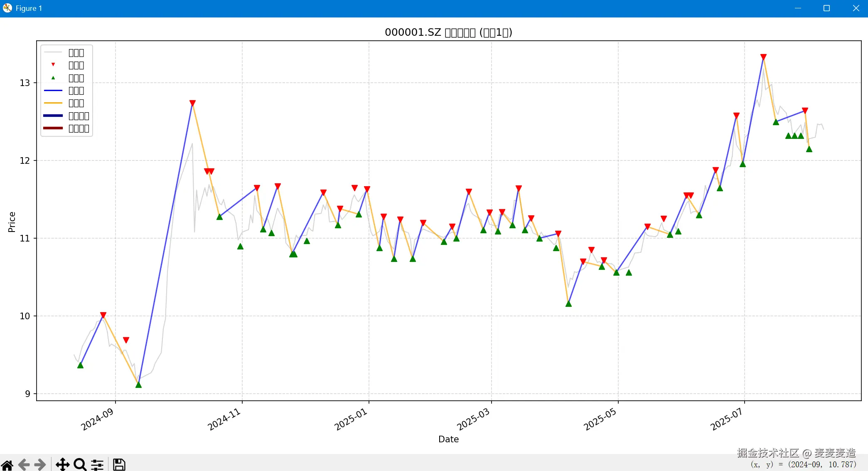Viewport: 868px width, 471px height.
Task: Activate the Pan axes tool
Action: pos(63,464)
